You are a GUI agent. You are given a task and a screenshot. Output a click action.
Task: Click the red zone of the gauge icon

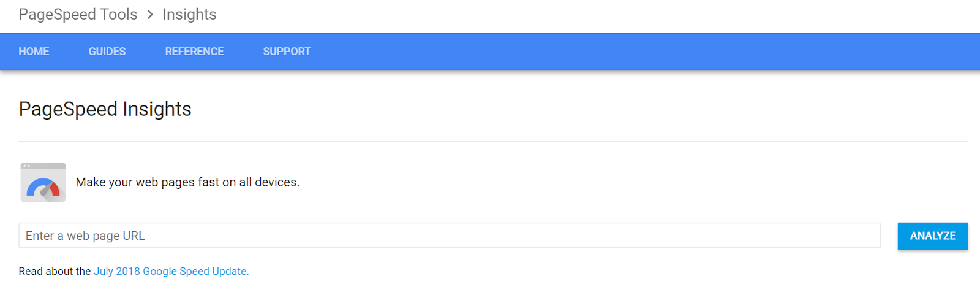(55, 189)
